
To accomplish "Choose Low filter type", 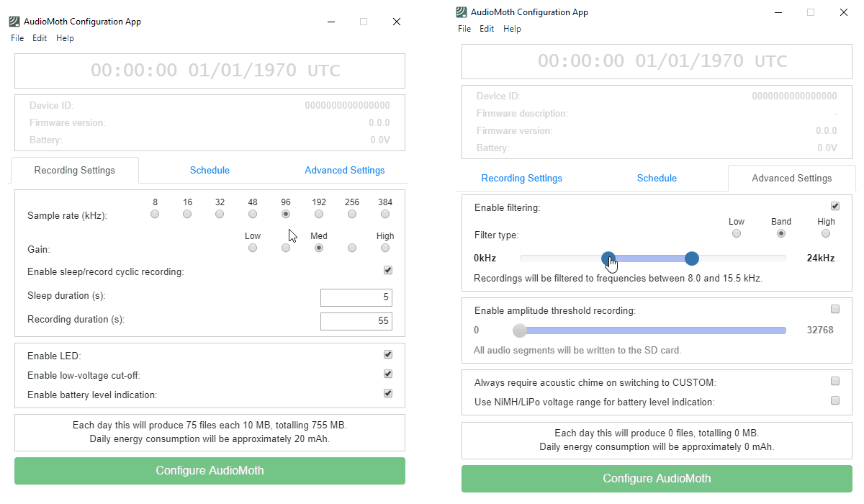I will (736, 233).
